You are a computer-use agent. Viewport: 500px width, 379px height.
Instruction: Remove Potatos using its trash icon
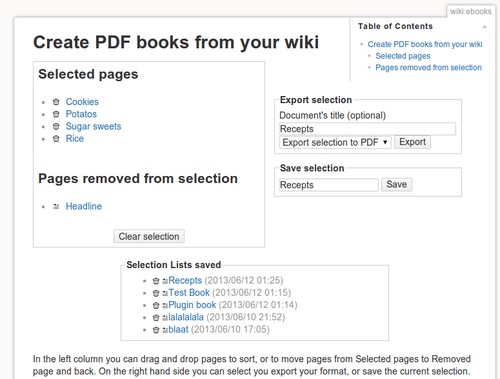(x=56, y=114)
